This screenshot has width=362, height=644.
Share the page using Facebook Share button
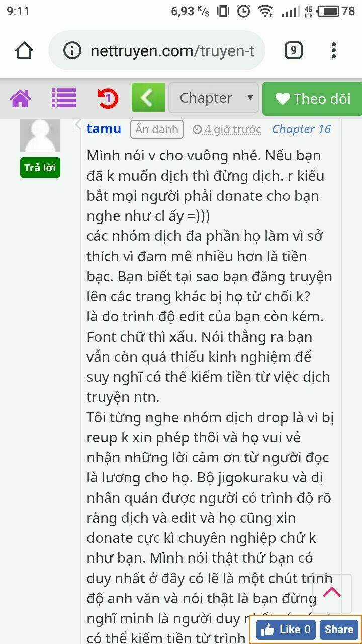339,629
